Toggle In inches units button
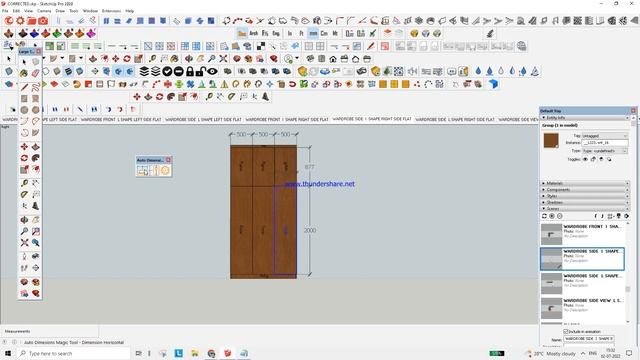The height and width of the screenshot is (360, 640). click(x=290, y=33)
